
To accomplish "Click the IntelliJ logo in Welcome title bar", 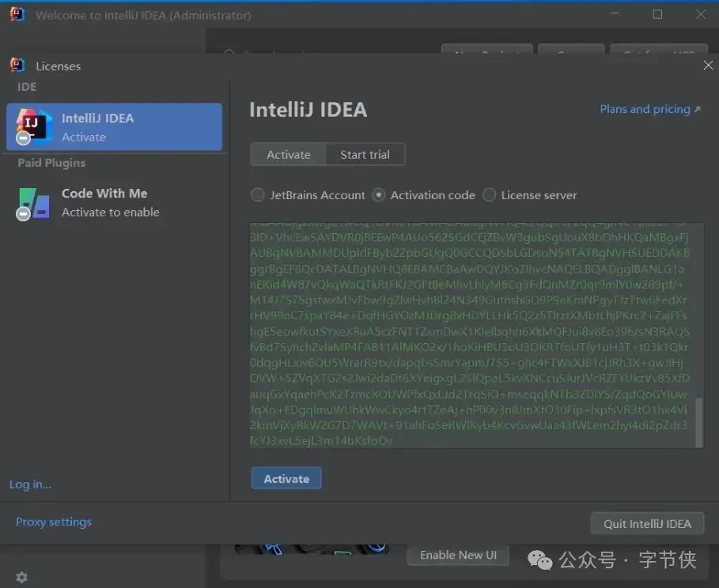I will (17, 14).
